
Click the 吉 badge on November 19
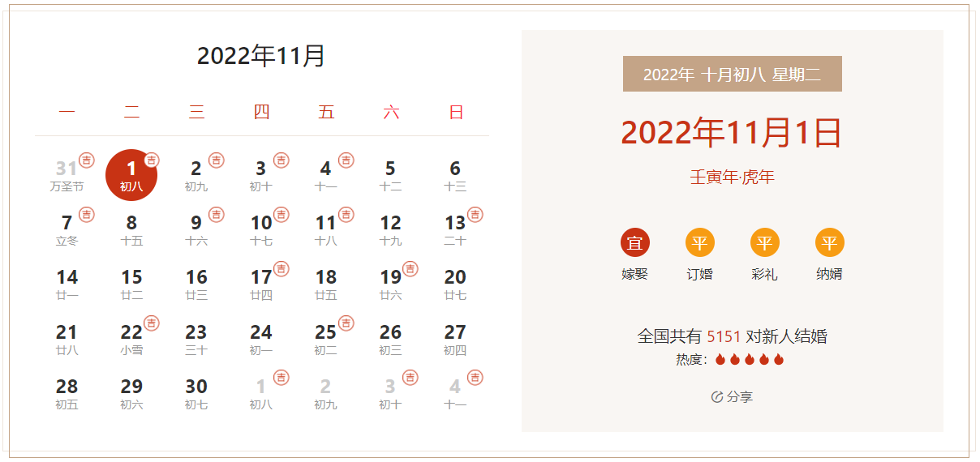(410, 269)
